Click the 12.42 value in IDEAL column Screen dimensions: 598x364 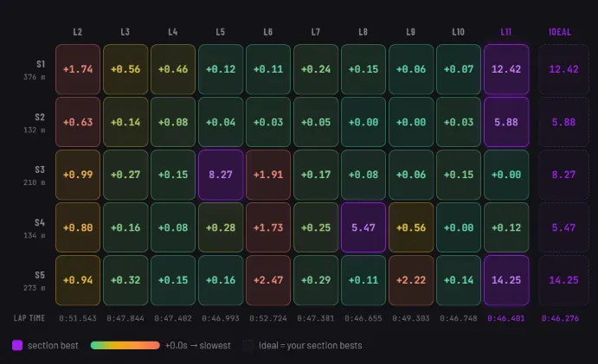point(563,69)
